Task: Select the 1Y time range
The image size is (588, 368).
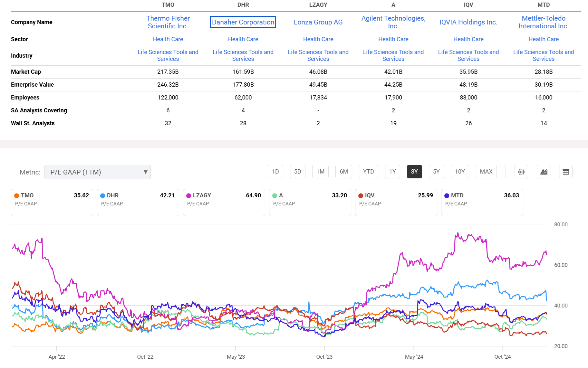Action: [x=392, y=172]
